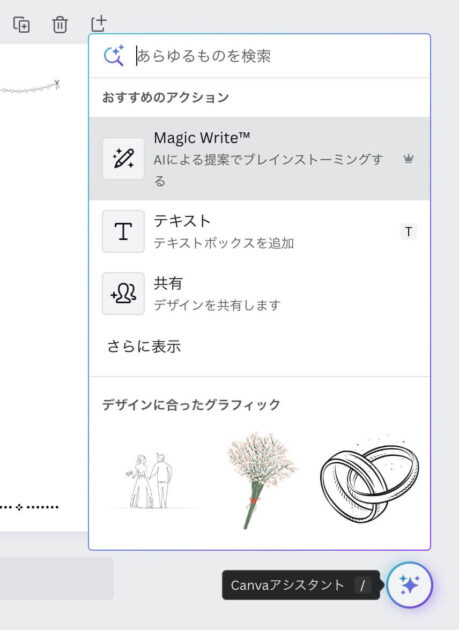Click the crown premium icon
Viewport: 459px width, 630px height.
(408, 159)
